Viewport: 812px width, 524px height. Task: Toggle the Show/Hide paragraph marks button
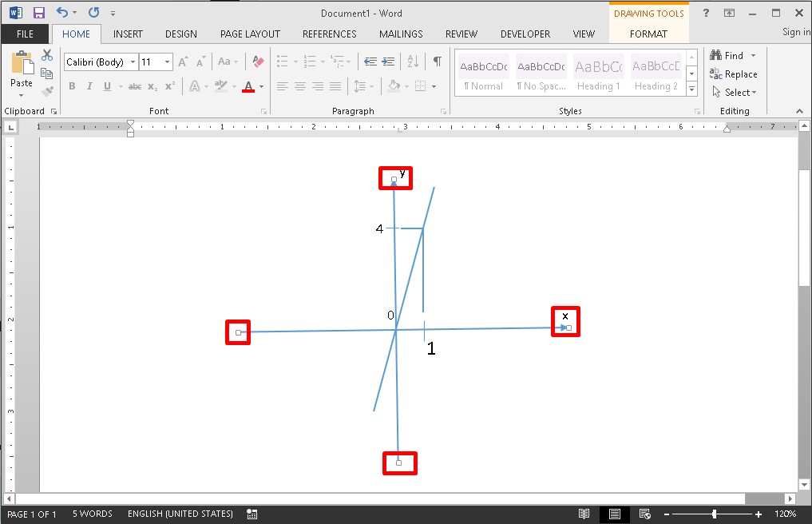437,62
